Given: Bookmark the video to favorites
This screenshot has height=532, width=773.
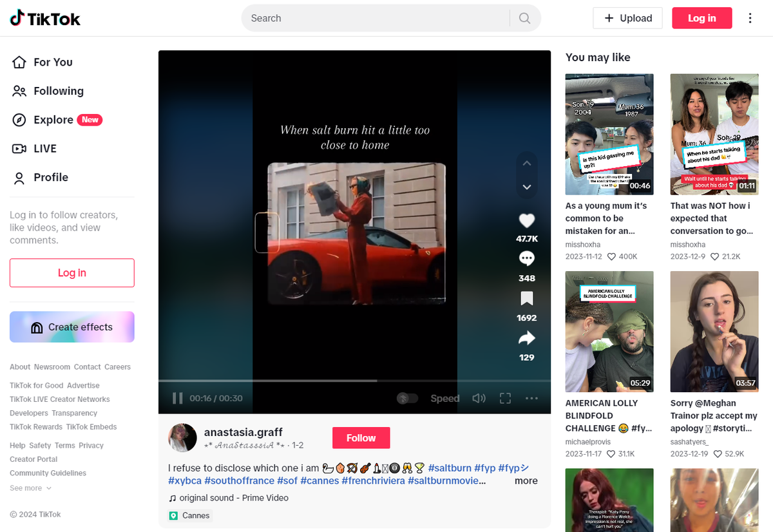Looking at the screenshot, I should 526,299.
